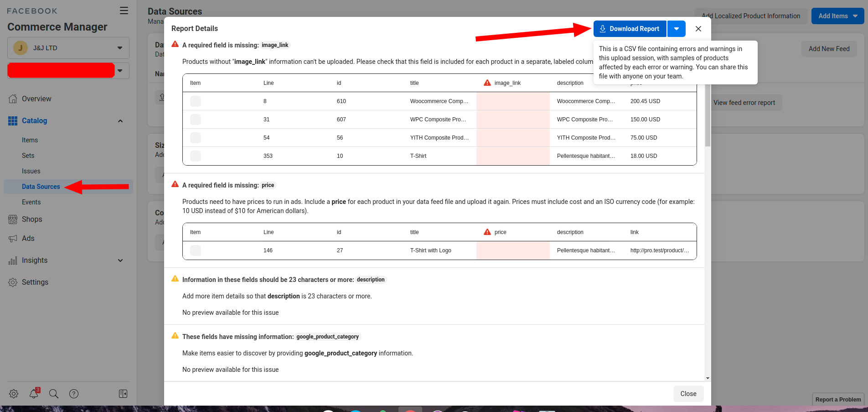Screen dimensions: 868x412
Task: Open Settings in the sidebar menu
Action: pyautogui.click(x=35, y=282)
